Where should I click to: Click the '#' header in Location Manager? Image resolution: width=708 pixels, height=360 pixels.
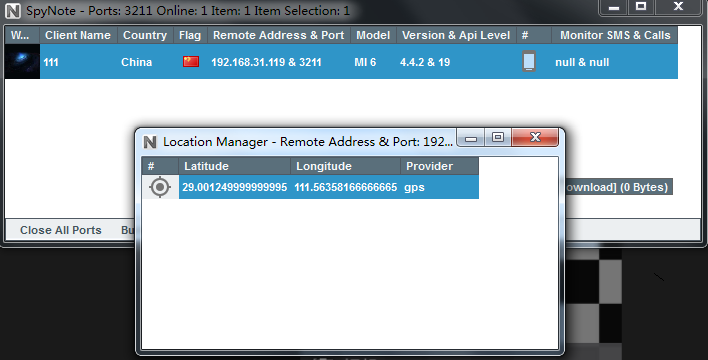pyautogui.click(x=160, y=166)
